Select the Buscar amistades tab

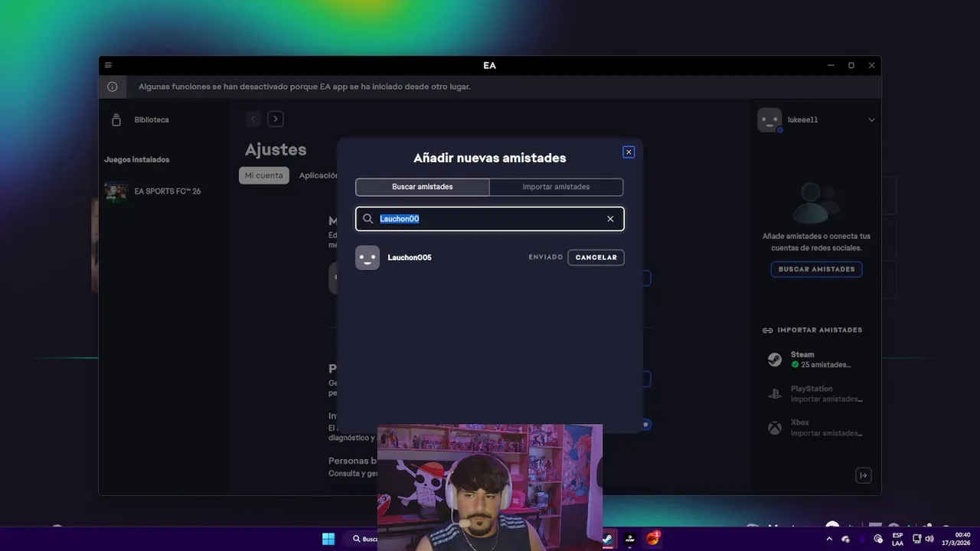pyautogui.click(x=423, y=187)
